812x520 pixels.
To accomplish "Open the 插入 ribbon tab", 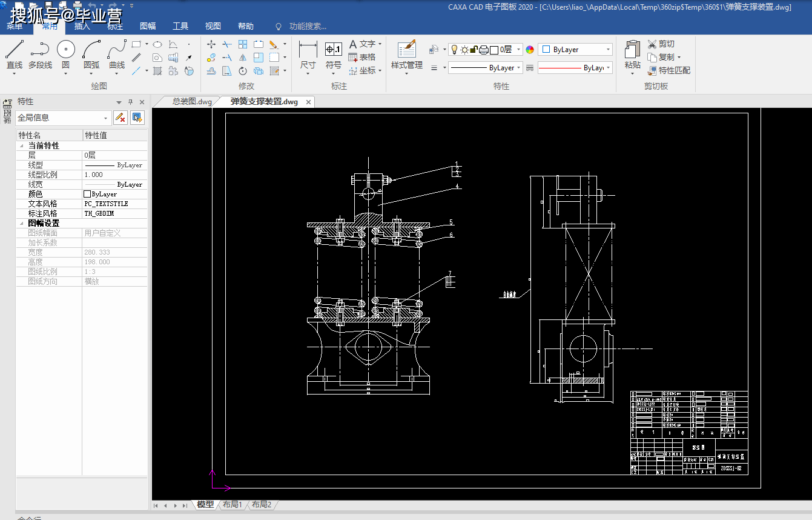I will (x=82, y=26).
